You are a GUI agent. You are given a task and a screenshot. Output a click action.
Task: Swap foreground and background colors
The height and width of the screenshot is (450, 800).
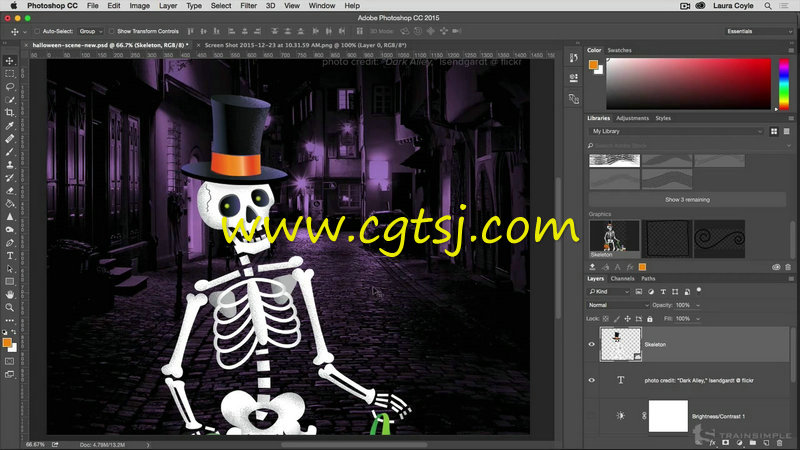coord(14,332)
